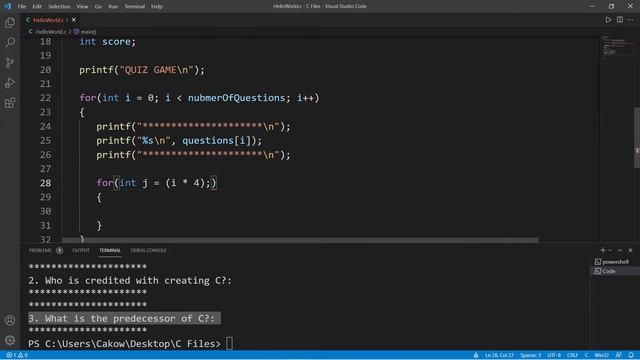
Task: Click Win32 configuration in status bar
Action: click(x=602, y=355)
